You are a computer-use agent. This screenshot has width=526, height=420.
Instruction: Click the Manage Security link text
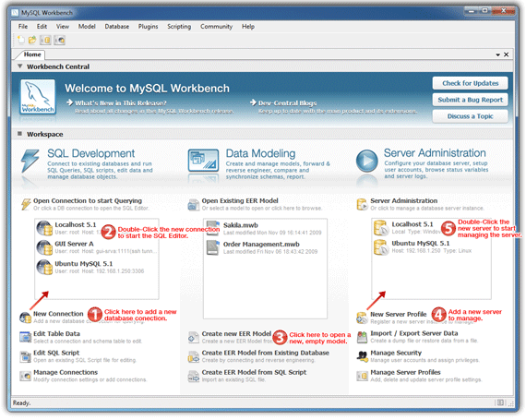click(396, 353)
